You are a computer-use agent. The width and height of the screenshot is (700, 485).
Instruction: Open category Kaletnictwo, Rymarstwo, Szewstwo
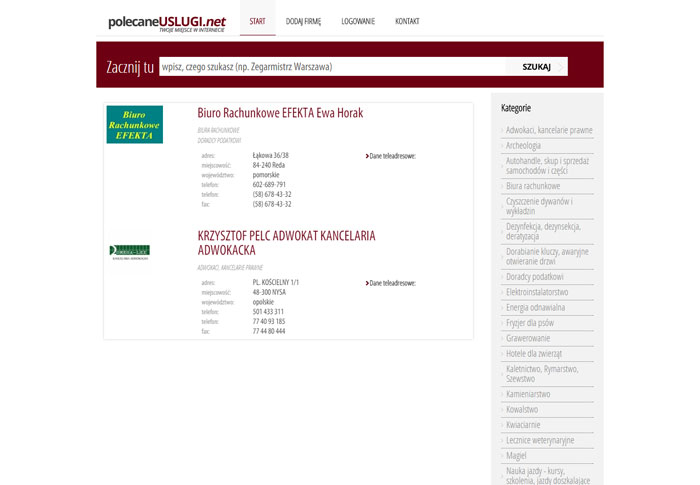point(542,374)
